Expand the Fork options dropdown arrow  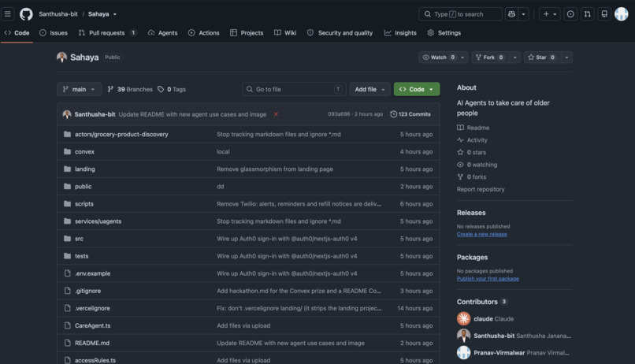point(514,57)
